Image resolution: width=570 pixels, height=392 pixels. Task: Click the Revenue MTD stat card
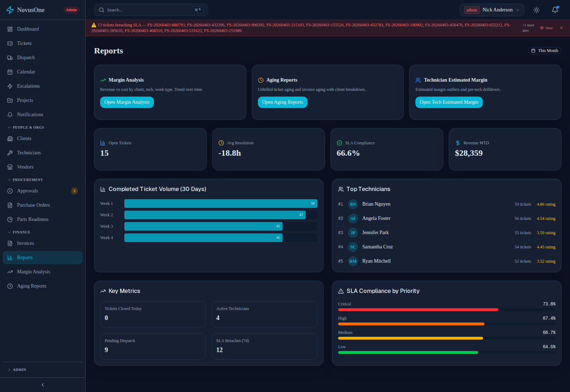[x=505, y=149]
